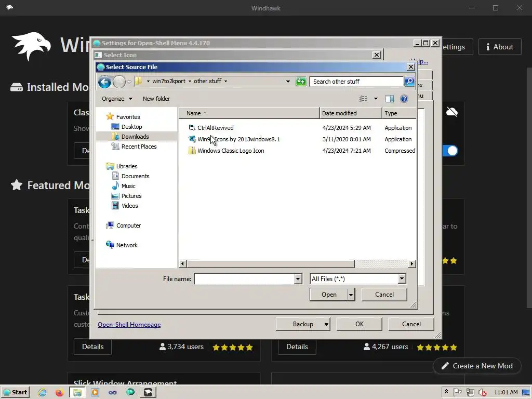
Task: Open the Start menu
Action: coord(15,392)
